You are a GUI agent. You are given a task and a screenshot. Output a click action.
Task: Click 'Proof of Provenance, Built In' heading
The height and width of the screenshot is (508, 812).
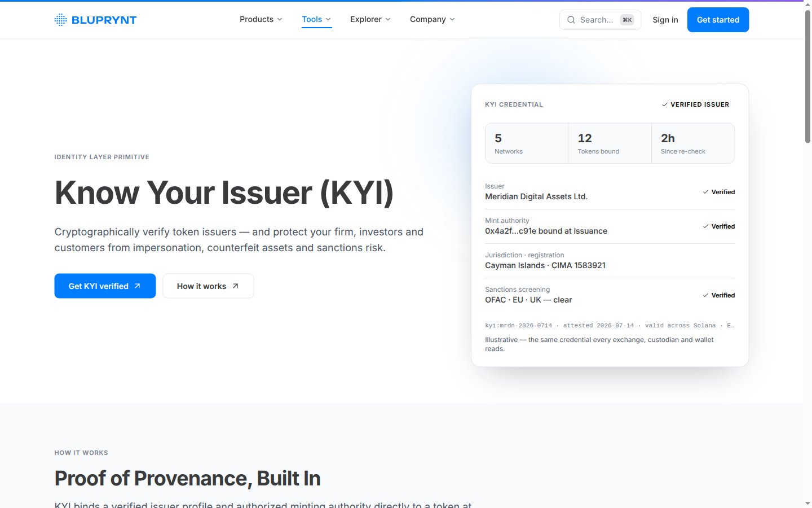[188, 479]
